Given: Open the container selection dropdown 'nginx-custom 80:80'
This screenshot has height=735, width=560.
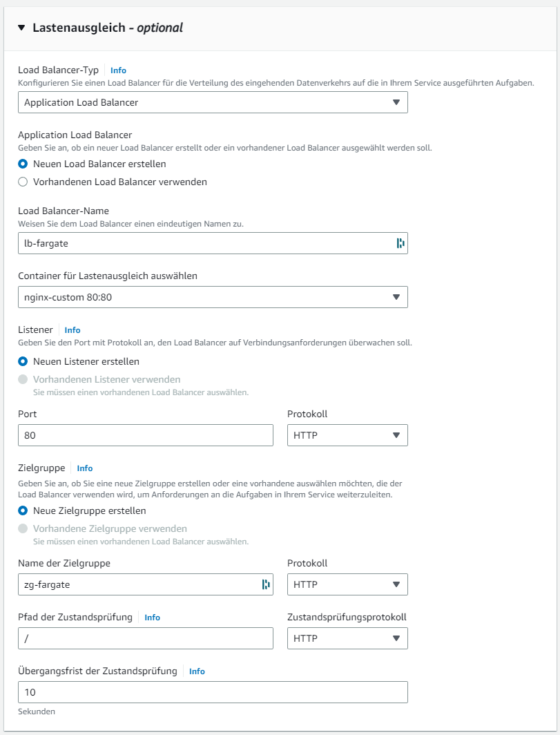Looking at the screenshot, I should [x=213, y=297].
